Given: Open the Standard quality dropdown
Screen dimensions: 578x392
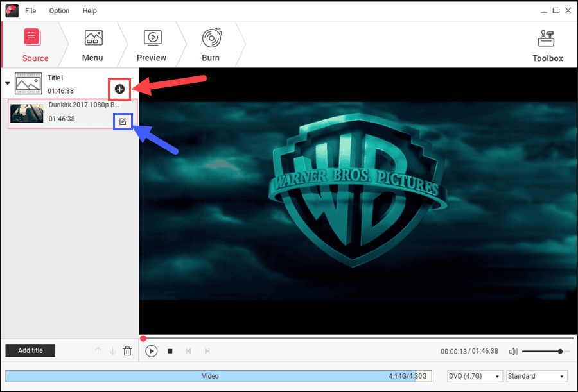Looking at the screenshot, I should (x=537, y=376).
